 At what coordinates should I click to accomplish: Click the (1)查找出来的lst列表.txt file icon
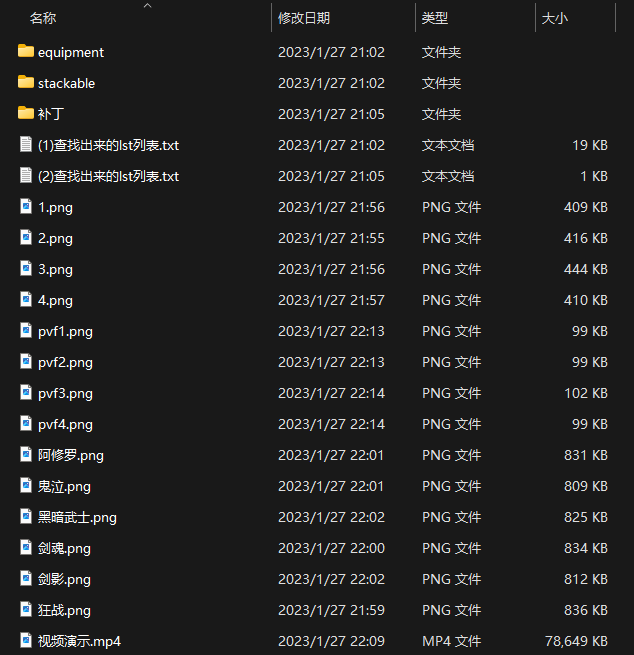(x=26, y=144)
